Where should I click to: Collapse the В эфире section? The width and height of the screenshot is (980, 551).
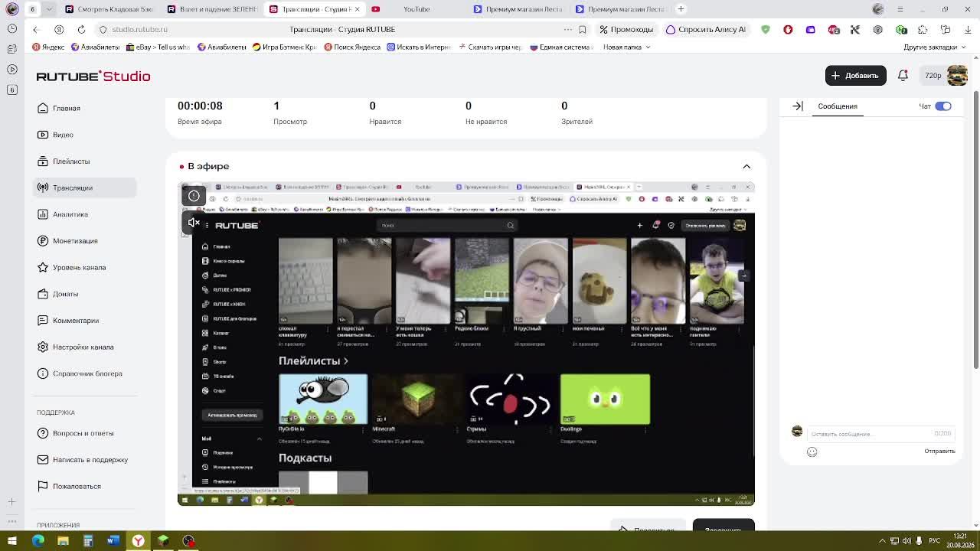(746, 166)
